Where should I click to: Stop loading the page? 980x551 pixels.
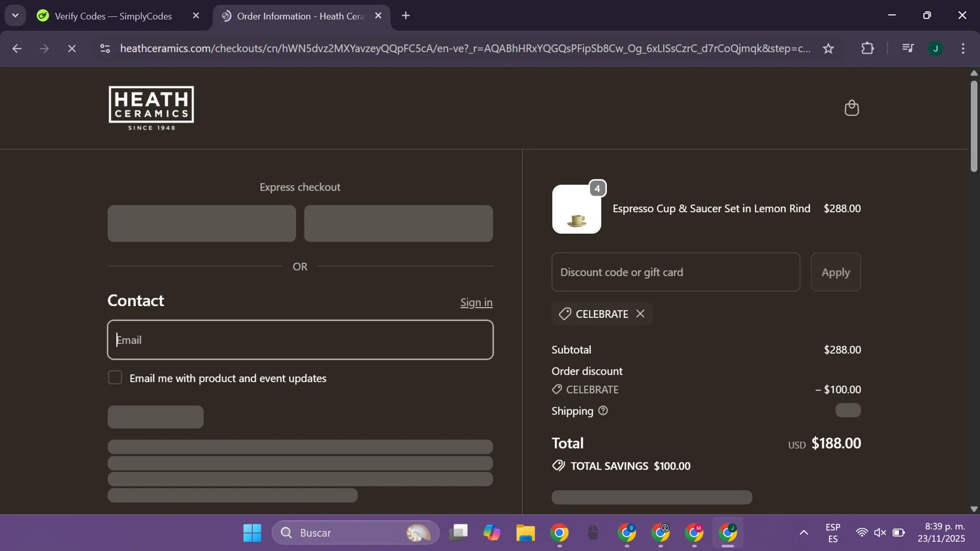coord(72,48)
